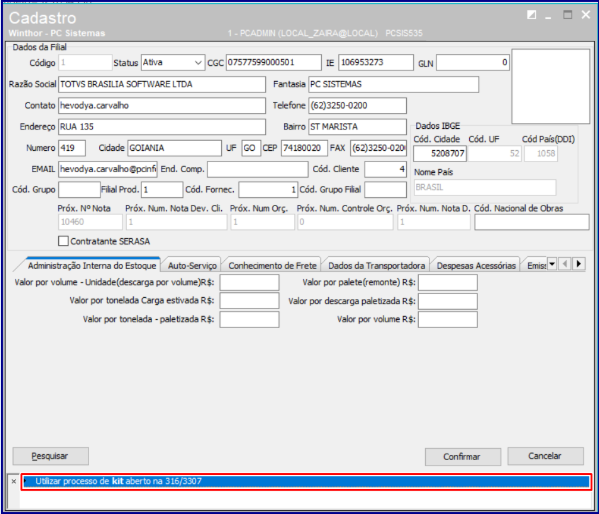This screenshot has width=599, height=514.
Task: Open the tab list dropdown arrow
Action: coord(552,264)
